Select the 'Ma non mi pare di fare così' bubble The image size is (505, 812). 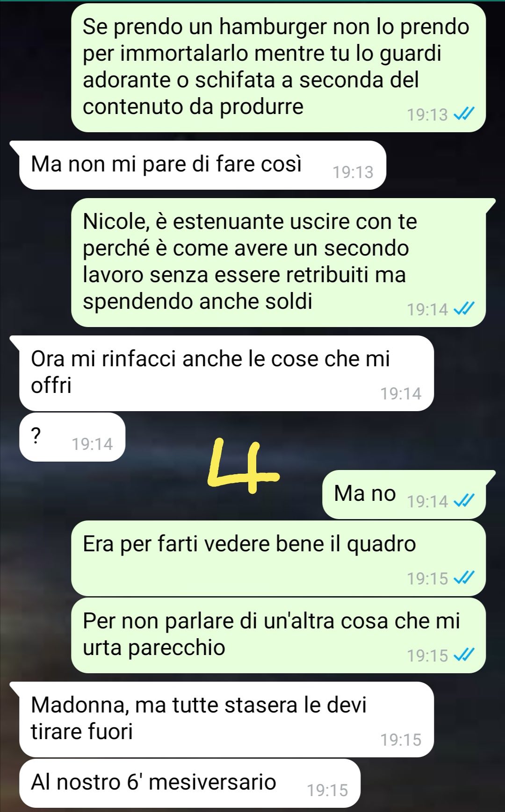(x=202, y=165)
